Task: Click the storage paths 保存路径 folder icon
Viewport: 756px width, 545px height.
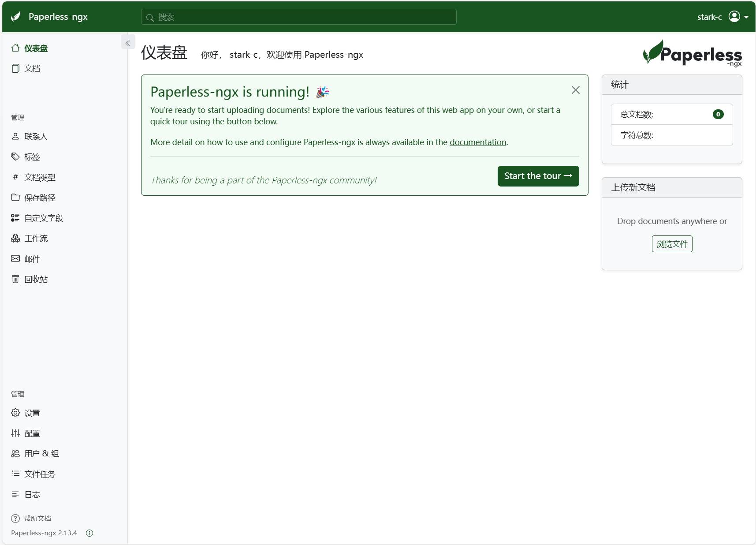Action: [15, 197]
